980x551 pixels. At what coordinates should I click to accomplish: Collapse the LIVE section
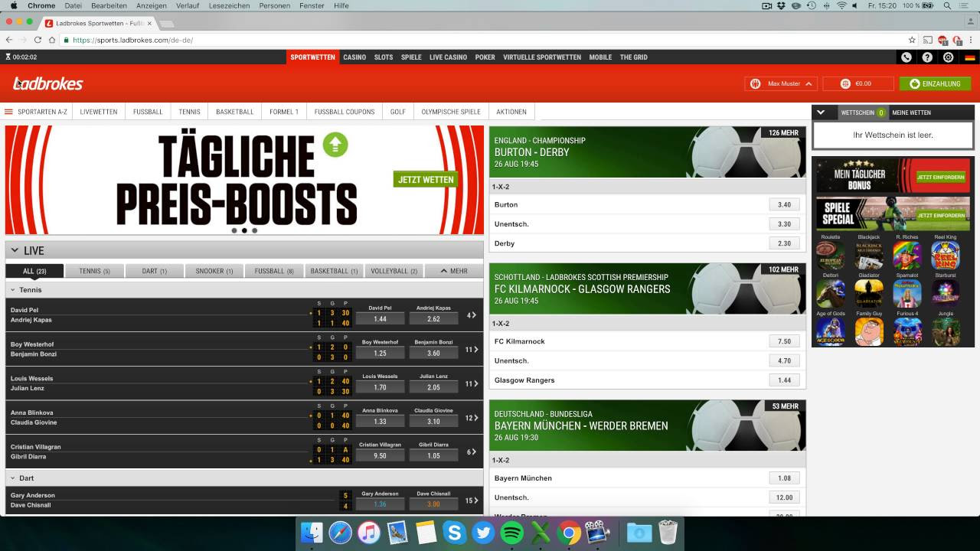[14, 250]
